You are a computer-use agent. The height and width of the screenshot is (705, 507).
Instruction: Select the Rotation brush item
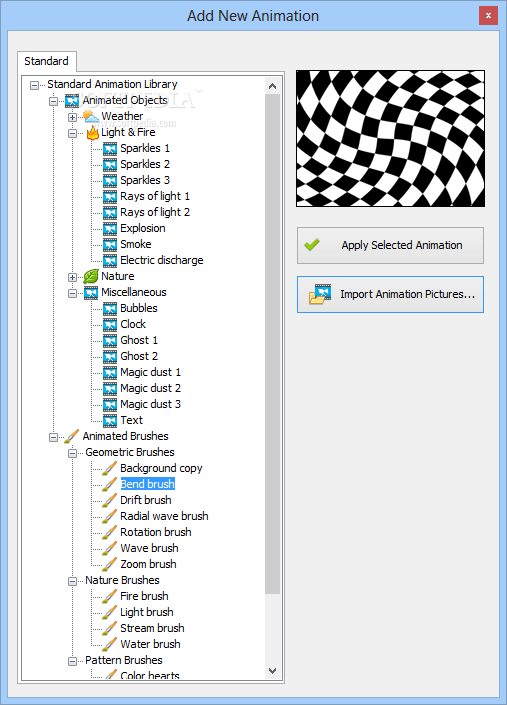click(156, 532)
